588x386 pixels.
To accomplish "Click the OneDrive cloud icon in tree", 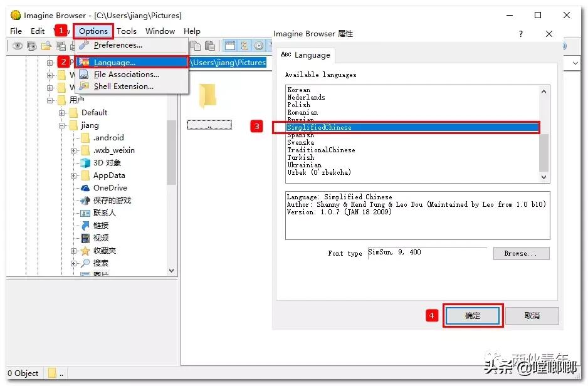I will click(x=85, y=188).
